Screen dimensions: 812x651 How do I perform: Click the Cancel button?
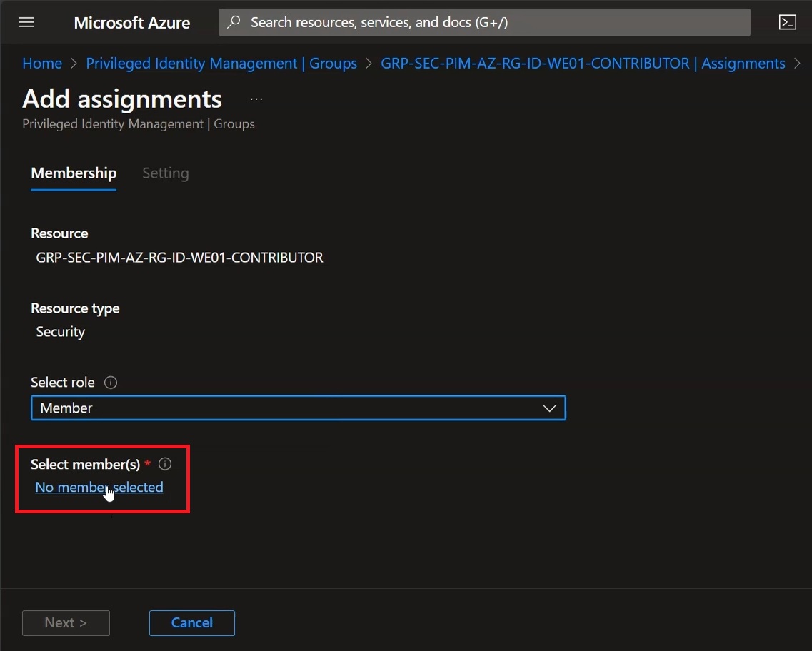[x=192, y=623]
